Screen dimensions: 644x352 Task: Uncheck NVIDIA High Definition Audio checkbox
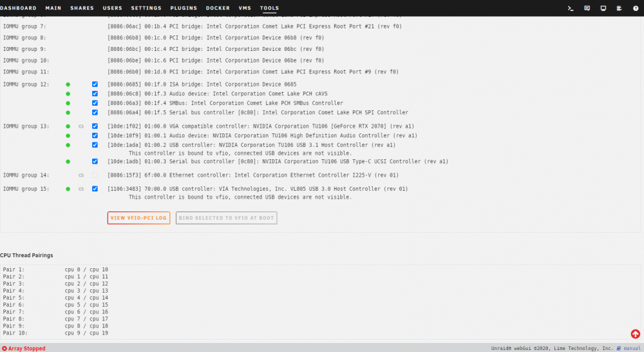(x=95, y=135)
